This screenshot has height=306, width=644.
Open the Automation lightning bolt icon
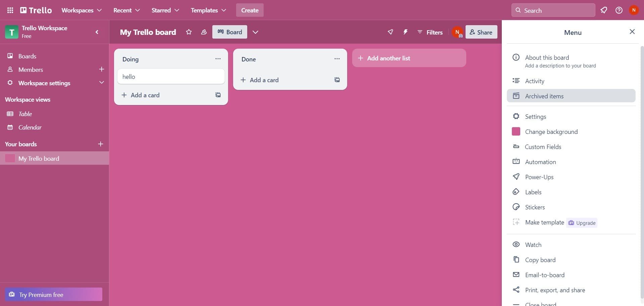[405, 32]
